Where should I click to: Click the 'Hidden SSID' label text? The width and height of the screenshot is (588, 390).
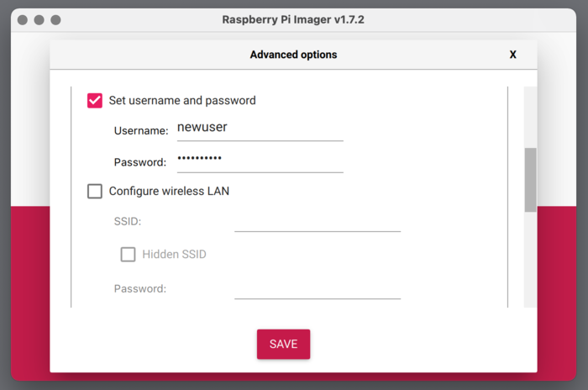click(x=175, y=255)
